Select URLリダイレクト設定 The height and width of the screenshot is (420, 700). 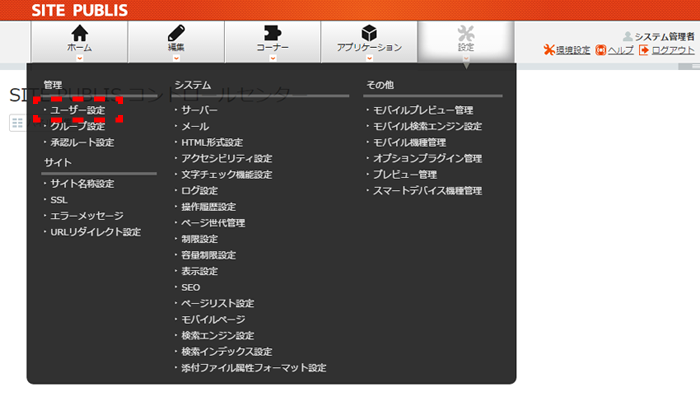pyautogui.click(x=96, y=232)
